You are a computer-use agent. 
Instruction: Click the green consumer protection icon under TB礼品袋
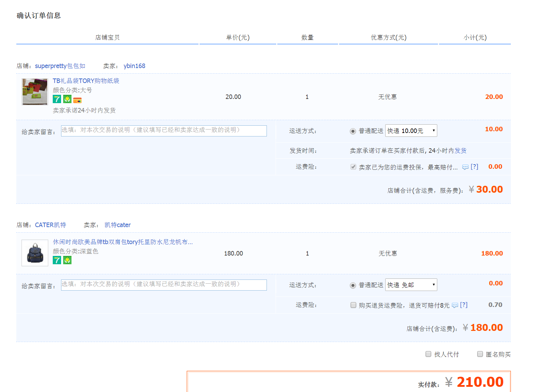pos(67,99)
